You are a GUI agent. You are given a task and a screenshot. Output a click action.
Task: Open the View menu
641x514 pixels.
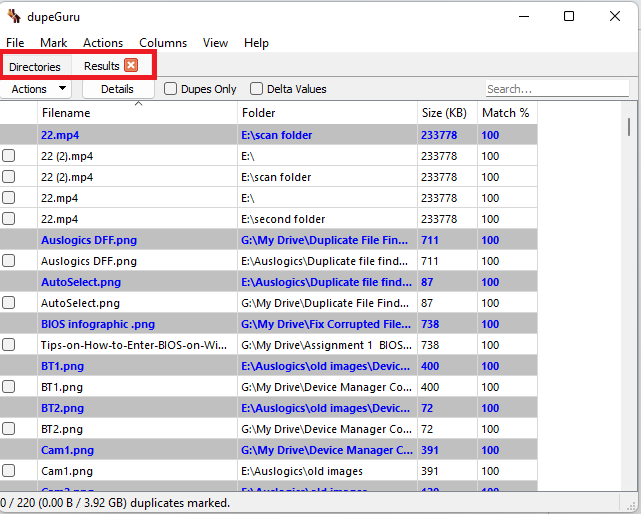click(215, 43)
